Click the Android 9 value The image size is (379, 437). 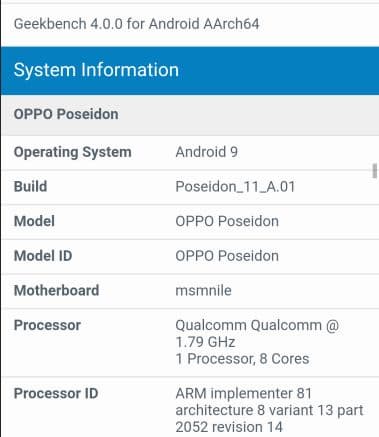coord(207,152)
